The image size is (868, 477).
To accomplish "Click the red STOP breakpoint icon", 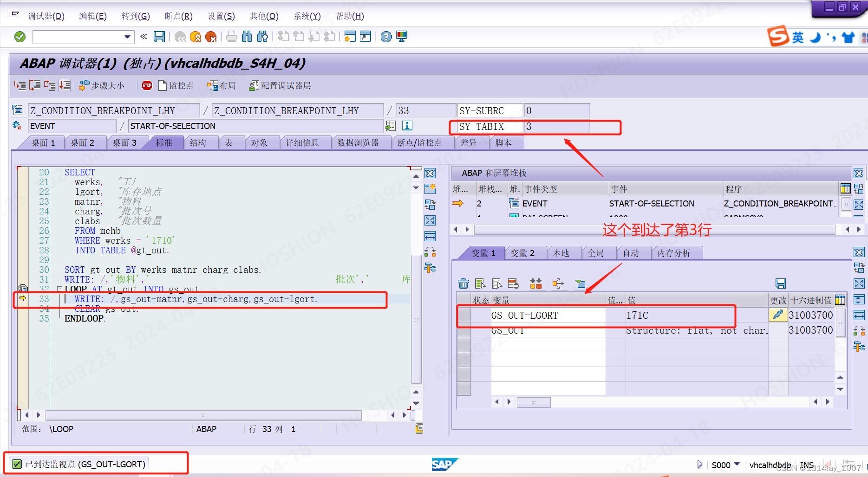I will point(147,85).
